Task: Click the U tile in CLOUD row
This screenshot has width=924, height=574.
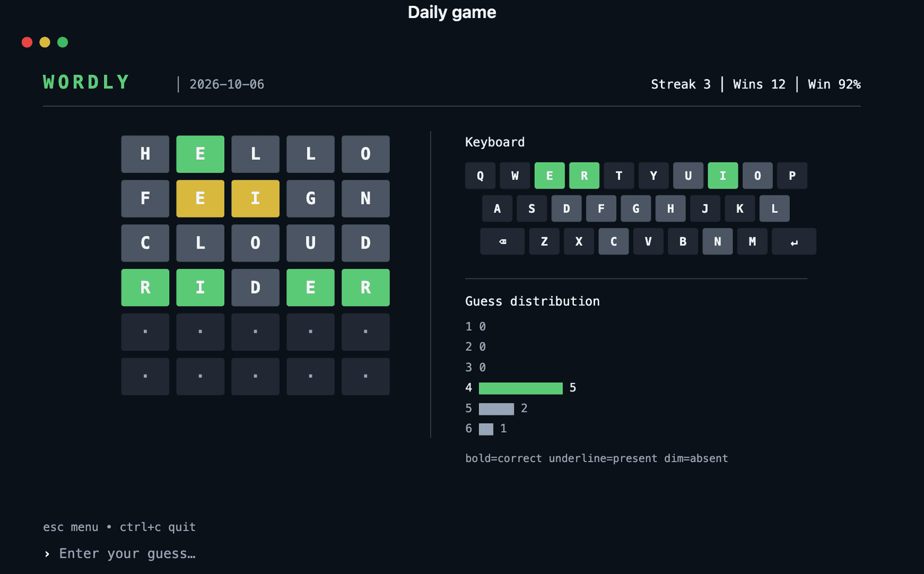Action: click(x=310, y=243)
